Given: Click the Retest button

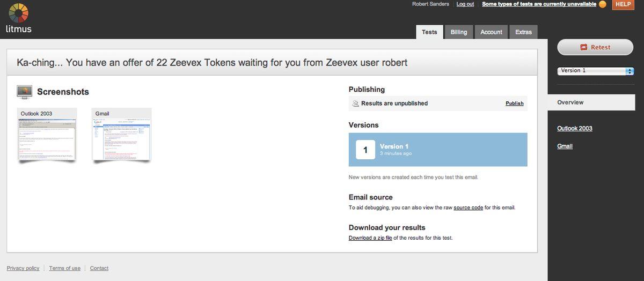Looking at the screenshot, I should pyautogui.click(x=596, y=47).
